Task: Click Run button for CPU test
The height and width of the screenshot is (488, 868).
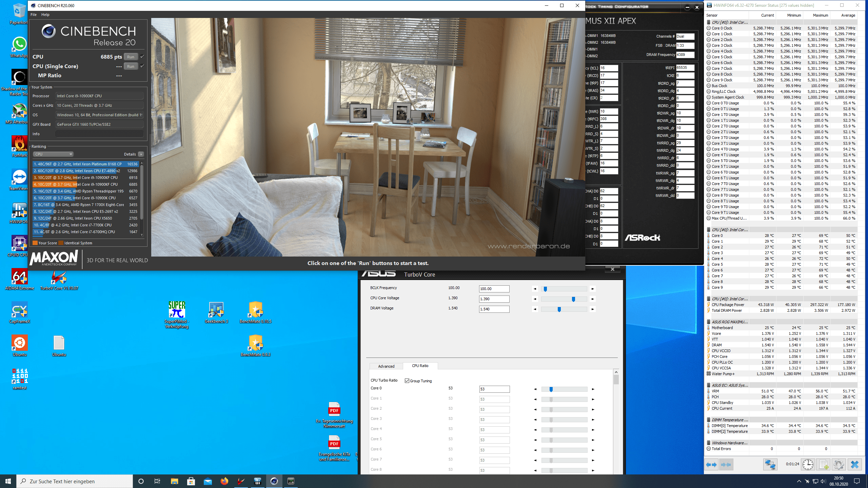Action: coord(131,57)
